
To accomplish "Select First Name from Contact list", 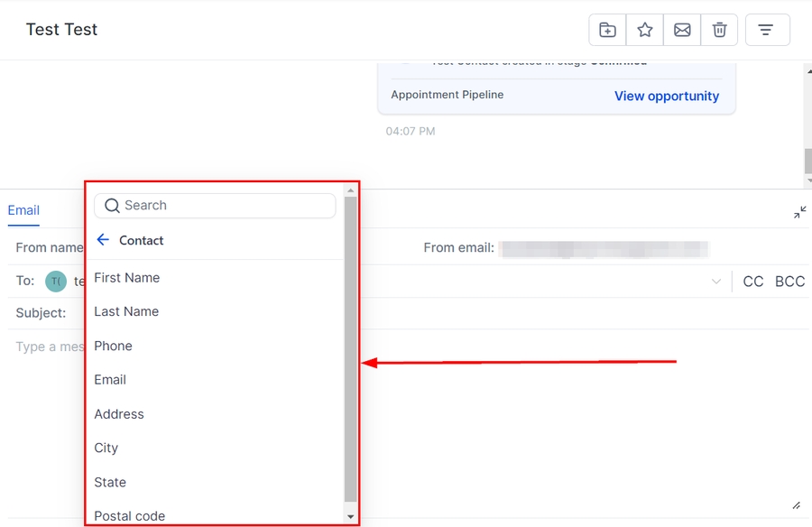I will [127, 278].
